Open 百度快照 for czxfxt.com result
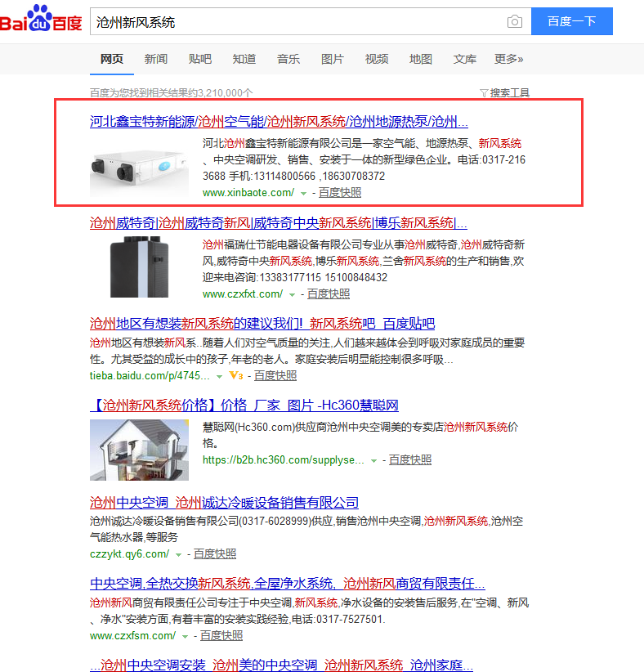 tap(329, 294)
